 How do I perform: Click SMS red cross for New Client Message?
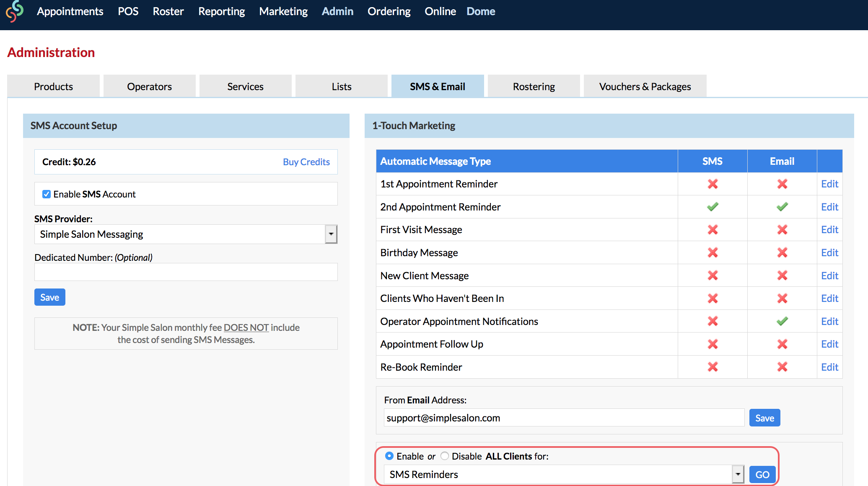click(713, 275)
